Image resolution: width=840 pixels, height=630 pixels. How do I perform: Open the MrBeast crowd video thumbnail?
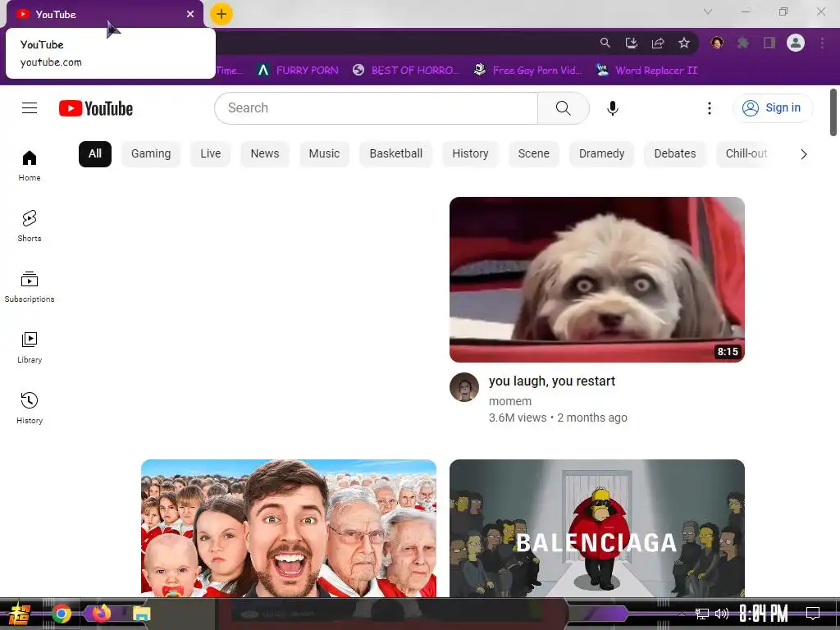point(289,528)
